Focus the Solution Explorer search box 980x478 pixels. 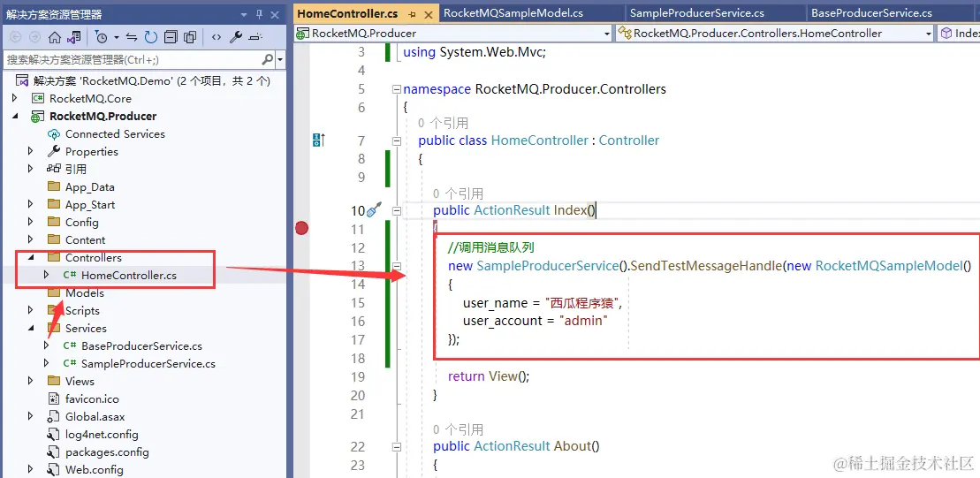pos(132,60)
